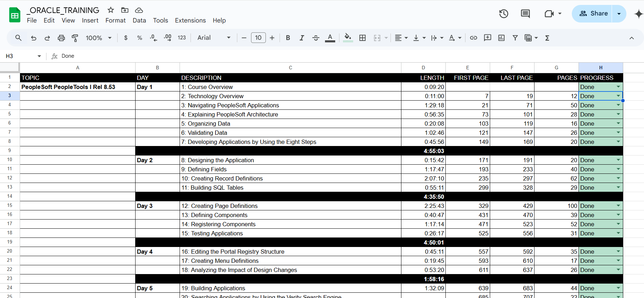The image size is (644, 298).
Task: Open the borders tool
Action: [362, 38]
